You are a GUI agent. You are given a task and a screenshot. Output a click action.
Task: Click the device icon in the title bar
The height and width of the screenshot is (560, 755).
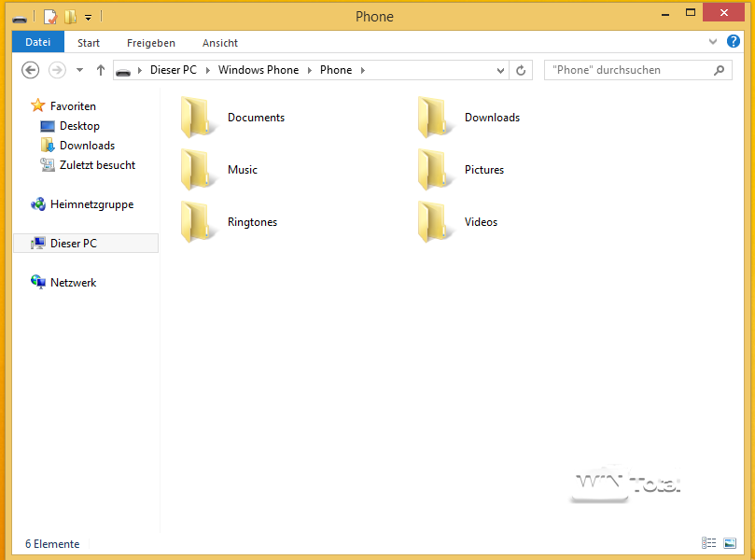coord(20,19)
